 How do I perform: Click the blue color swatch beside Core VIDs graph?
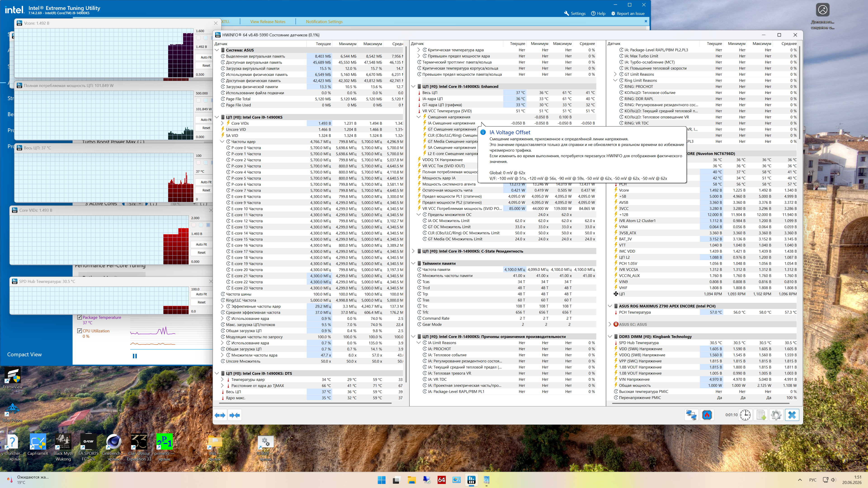(208, 225)
